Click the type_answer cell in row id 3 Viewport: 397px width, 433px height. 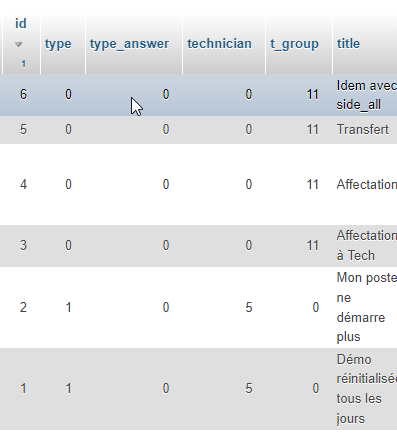coord(134,246)
